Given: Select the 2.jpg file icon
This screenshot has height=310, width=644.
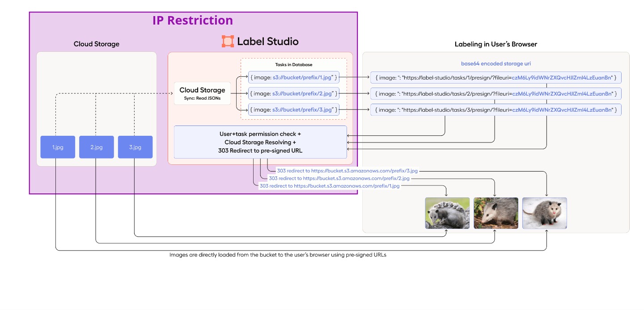Looking at the screenshot, I should [x=96, y=147].
